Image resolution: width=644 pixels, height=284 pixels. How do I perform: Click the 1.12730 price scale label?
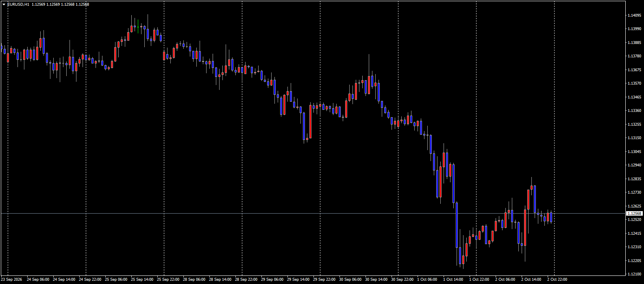pos(634,192)
